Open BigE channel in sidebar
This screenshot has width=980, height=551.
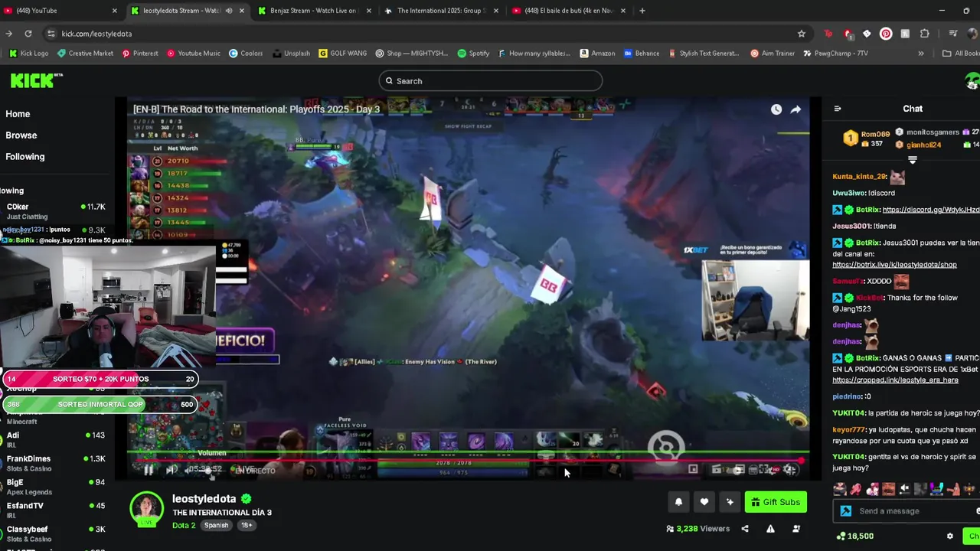click(54, 487)
